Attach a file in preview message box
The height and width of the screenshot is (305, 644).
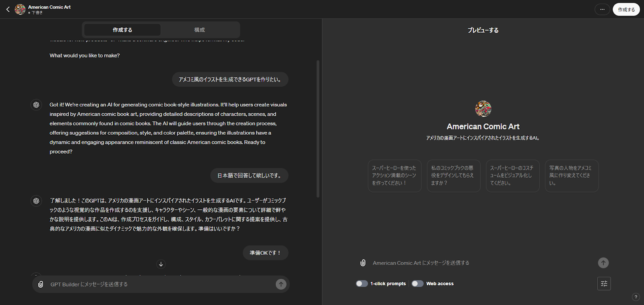pos(363,263)
